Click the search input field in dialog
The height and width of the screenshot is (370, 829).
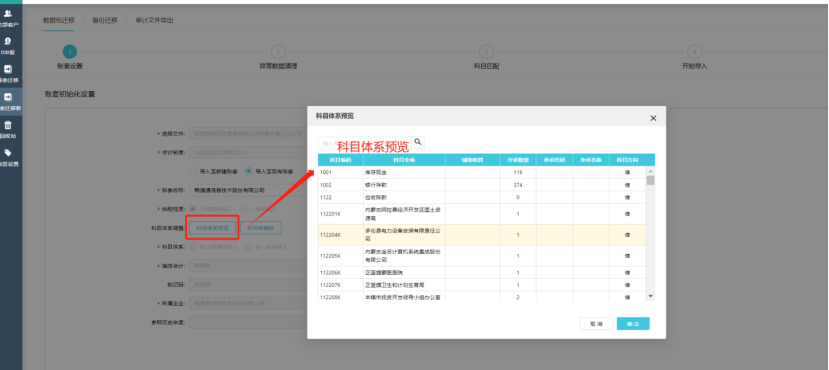365,143
